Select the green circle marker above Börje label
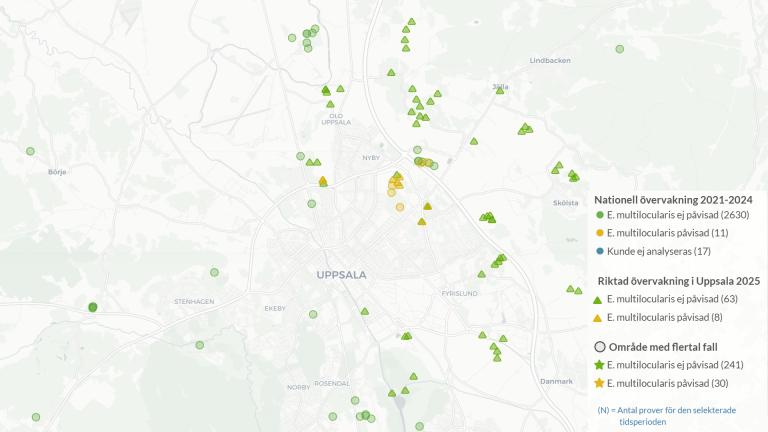The height and width of the screenshot is (432, 768). pyautogui.click(x=31, y=151)
